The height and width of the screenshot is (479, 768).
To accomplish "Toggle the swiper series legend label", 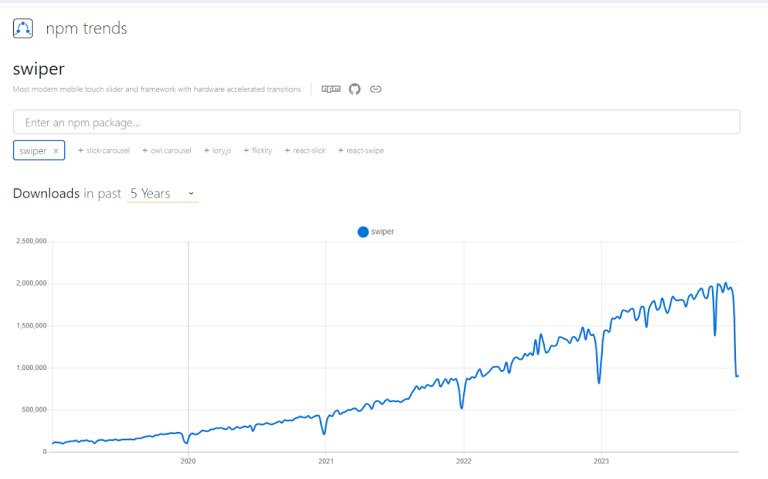I will click(383, 231).
